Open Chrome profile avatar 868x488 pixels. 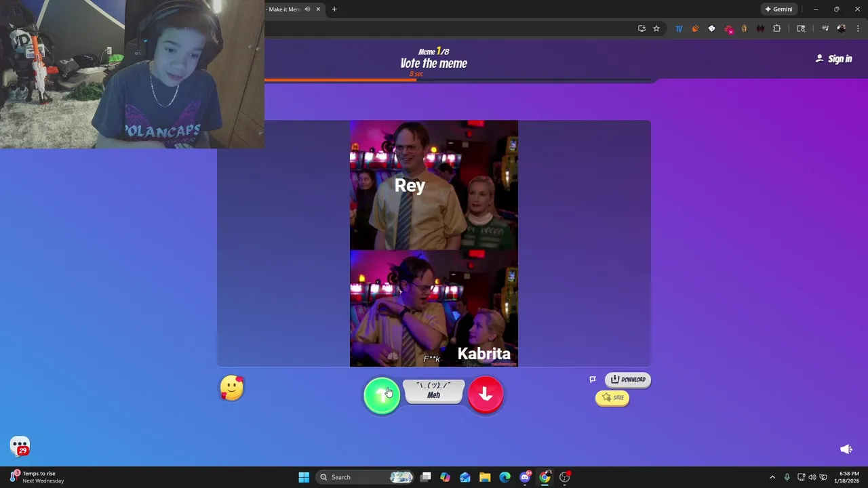click(842, 28)
